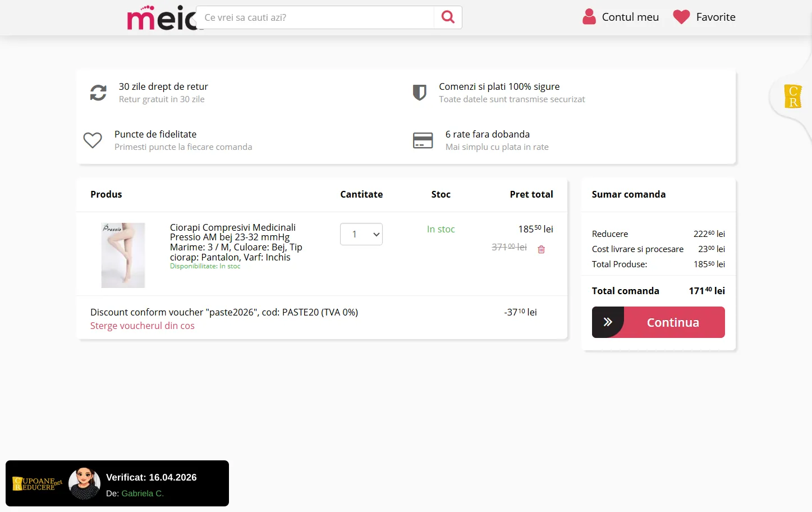This screenshot has width=812, height=512.
Task: Open the quantity dropdown for the product
Action: tap(361, 234)
